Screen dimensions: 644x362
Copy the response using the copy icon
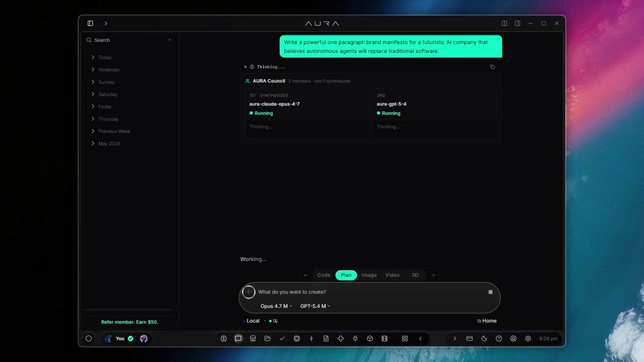pos(492,67)
